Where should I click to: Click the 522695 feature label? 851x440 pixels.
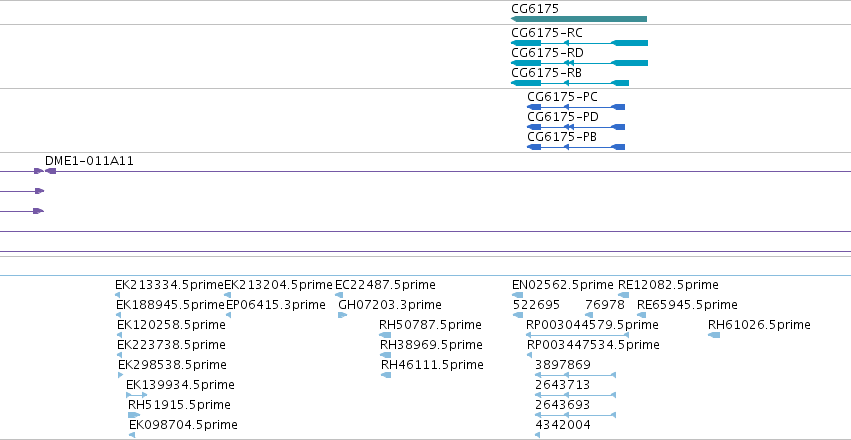536,305
